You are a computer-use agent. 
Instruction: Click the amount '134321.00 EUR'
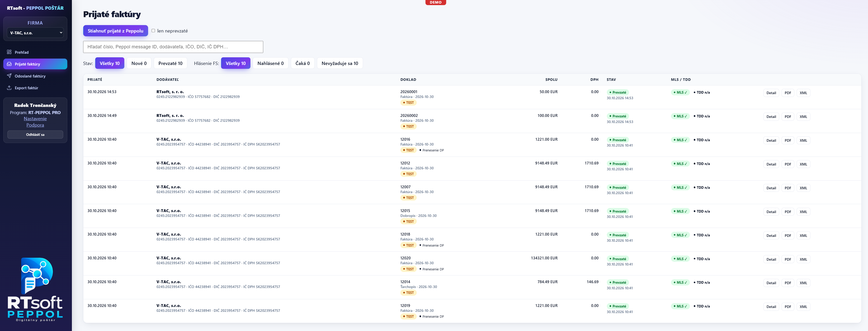pos(544,258)
